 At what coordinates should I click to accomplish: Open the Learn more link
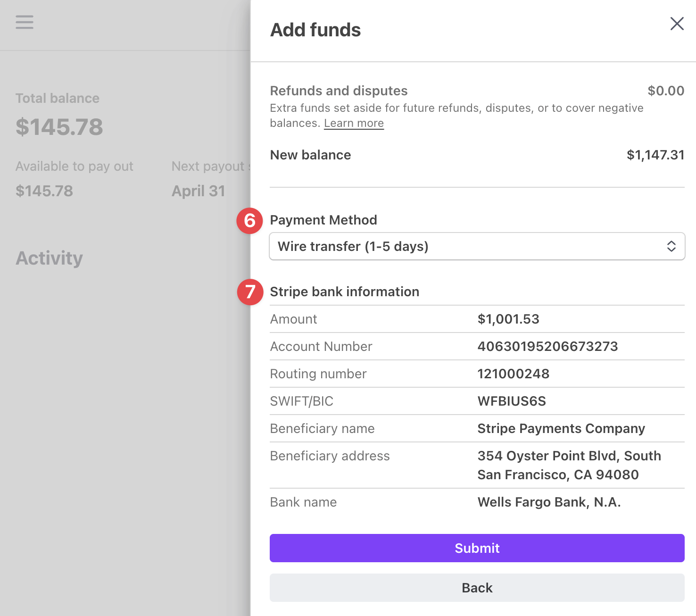click(354, 123)
